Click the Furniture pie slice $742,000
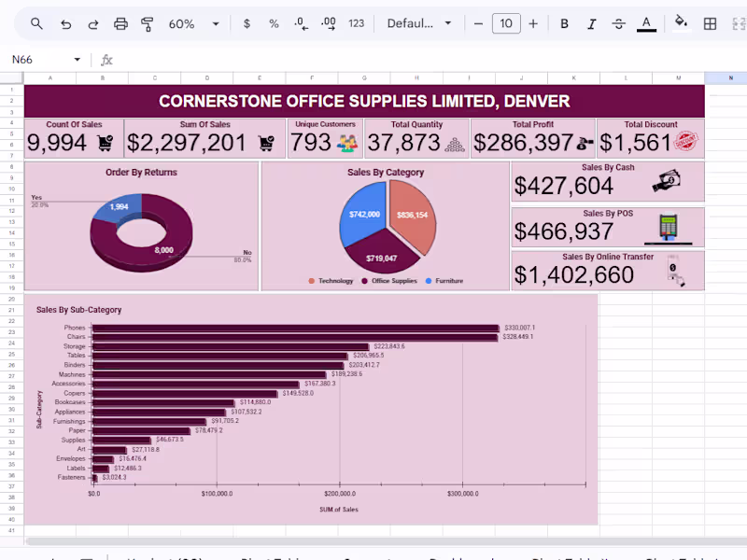The width and height of the screenshot is (747, 560). click(364, 215)
